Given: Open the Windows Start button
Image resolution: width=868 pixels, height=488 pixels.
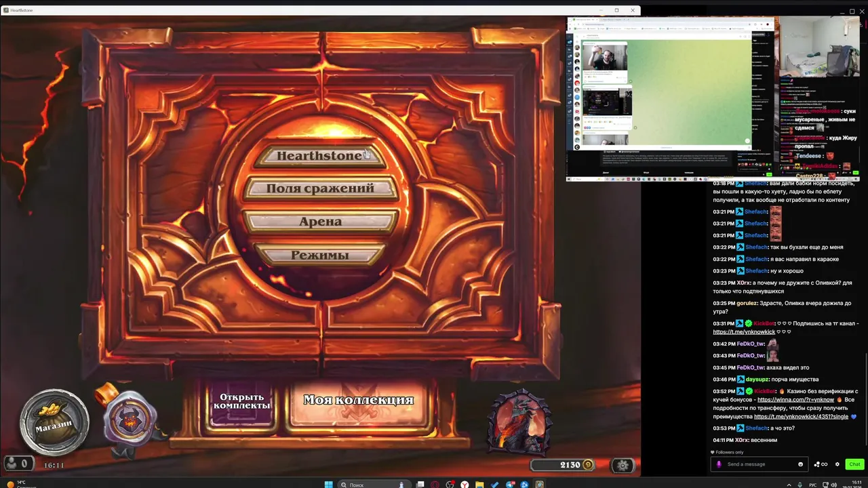Looking at the screenshot, I should point(328,485).
